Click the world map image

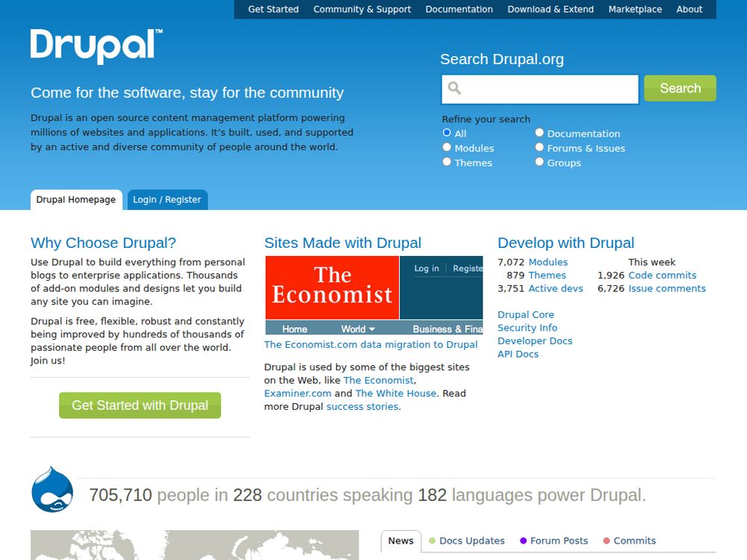tap(194, 545)
